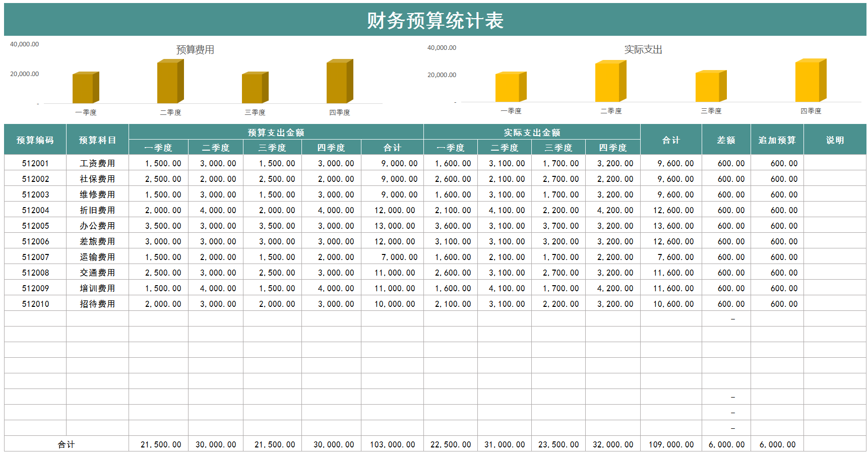
Task: Select budget code cell 512004
Action: (x=35, y=210)
